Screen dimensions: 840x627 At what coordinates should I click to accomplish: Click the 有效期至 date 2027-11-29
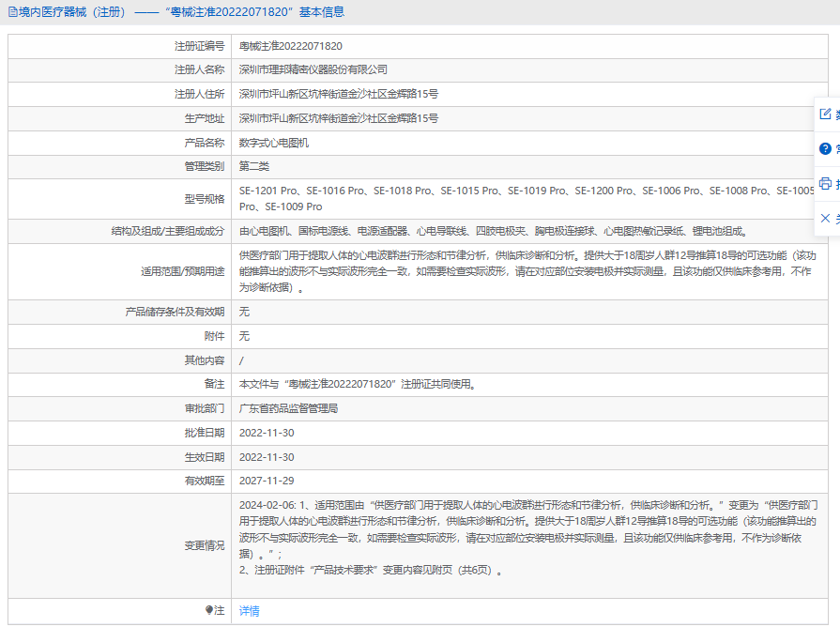pyautogui.click(x=267, y=482)
